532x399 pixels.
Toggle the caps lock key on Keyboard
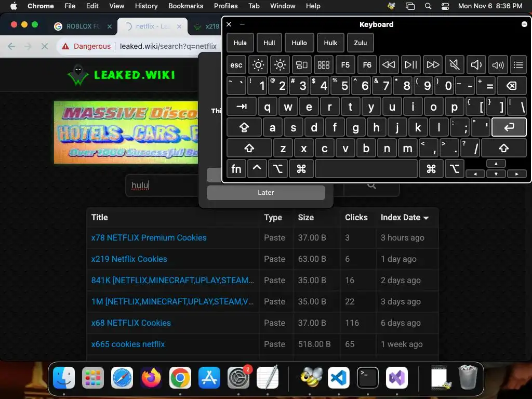244,127
